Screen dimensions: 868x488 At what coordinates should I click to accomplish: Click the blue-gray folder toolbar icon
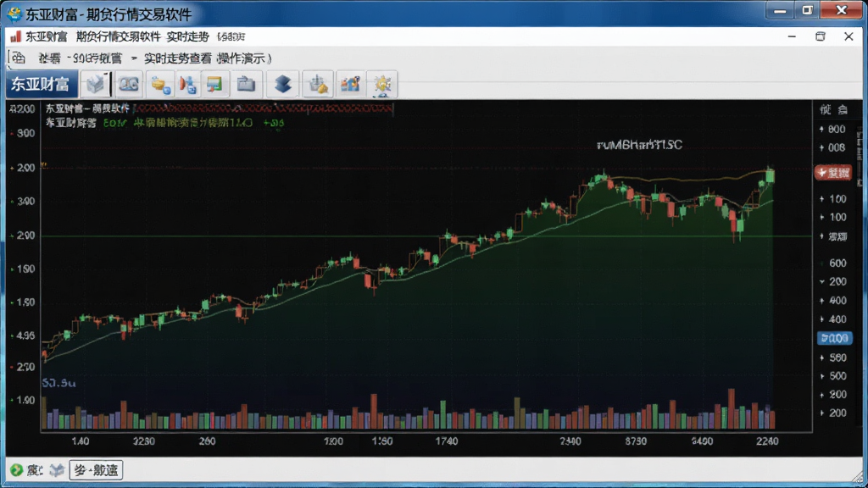pos(246,84)
